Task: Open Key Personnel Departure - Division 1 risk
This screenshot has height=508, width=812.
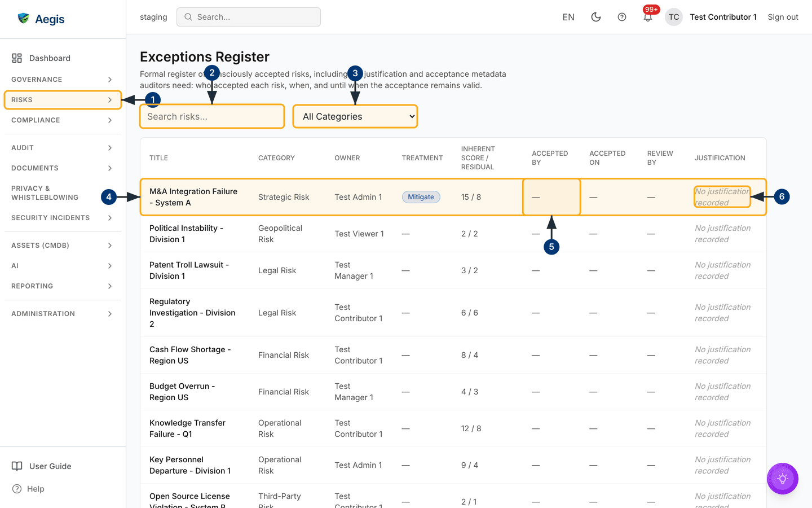Action: click(x=190, y=465)
